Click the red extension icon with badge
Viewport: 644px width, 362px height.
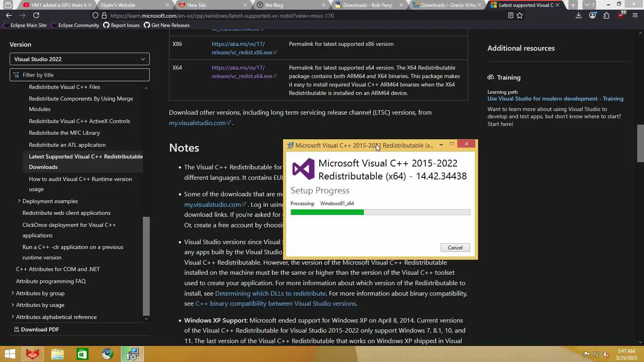tap(621, 15)
